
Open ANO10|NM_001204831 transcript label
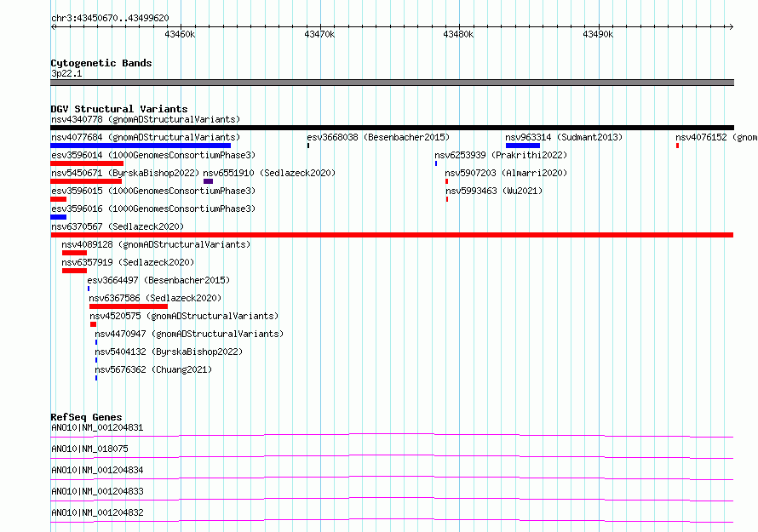pos(97,427)
